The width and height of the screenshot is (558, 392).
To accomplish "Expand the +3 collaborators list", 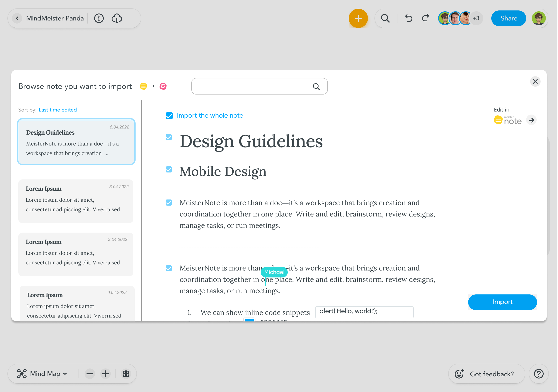I will (476, 19).
